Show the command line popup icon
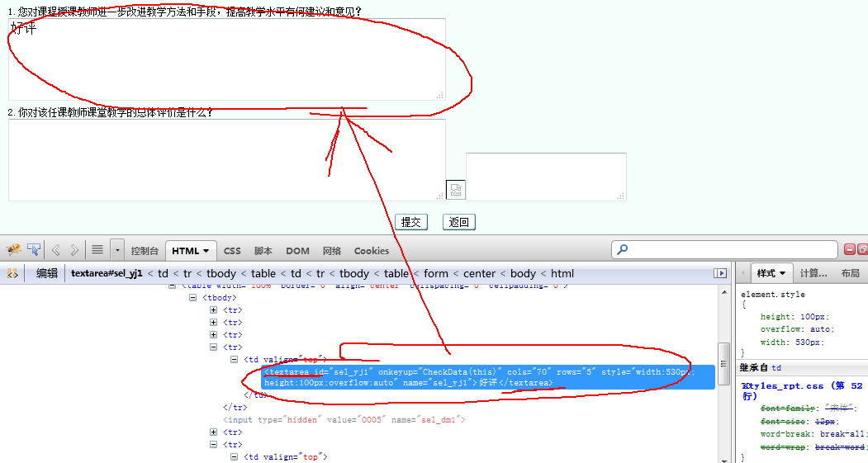The height and width of the screenshot is (463, 868). pyautogui.click(x=97, y=250)
